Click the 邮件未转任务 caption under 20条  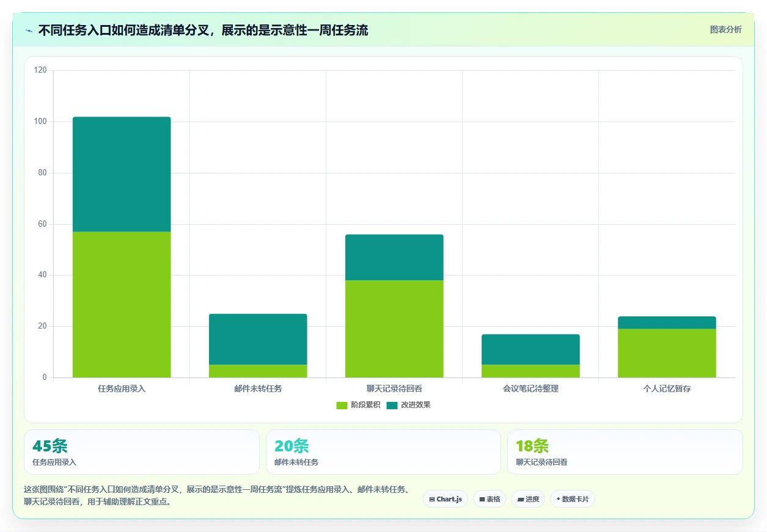[x=296, y=462]
